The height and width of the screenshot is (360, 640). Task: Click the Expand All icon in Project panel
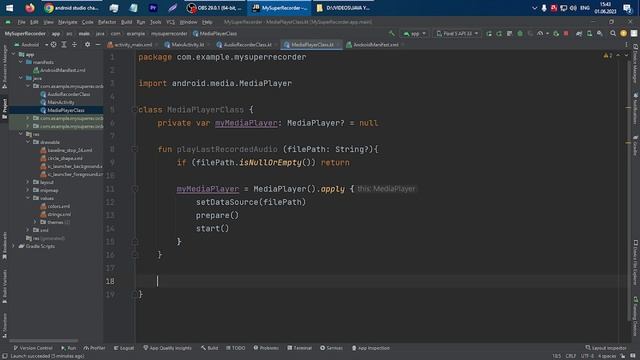click(64, 44)
